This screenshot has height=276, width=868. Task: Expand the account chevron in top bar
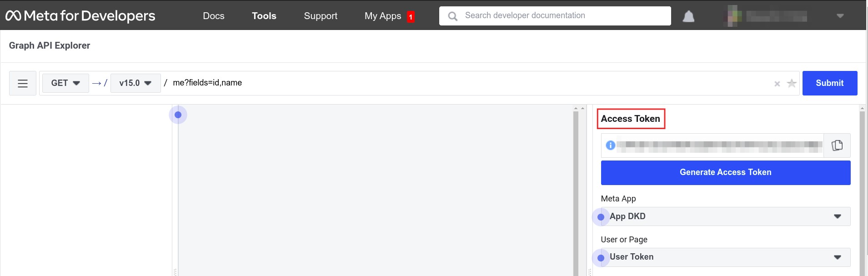(x=839, y=15)
